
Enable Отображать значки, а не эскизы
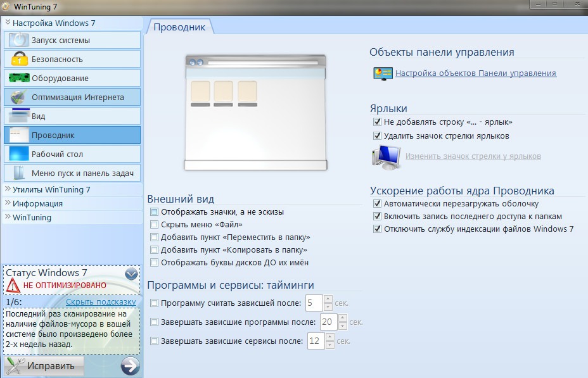point(154,212)
